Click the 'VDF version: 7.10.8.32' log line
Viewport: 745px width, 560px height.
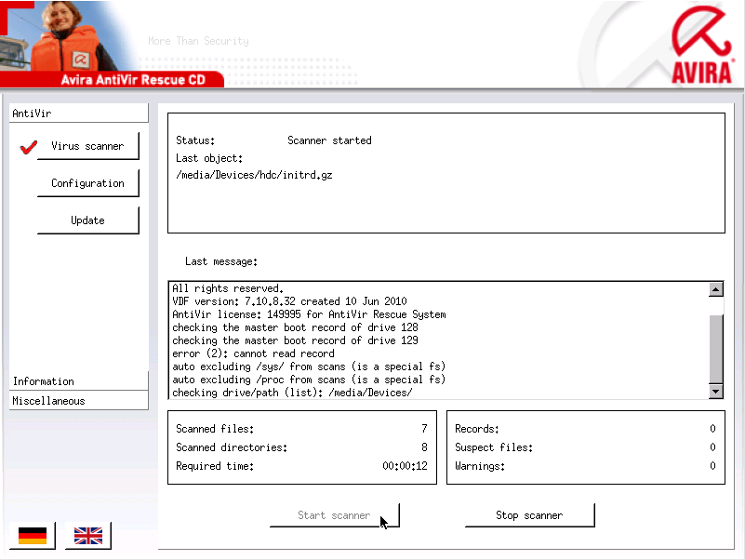tap(289, 301)
